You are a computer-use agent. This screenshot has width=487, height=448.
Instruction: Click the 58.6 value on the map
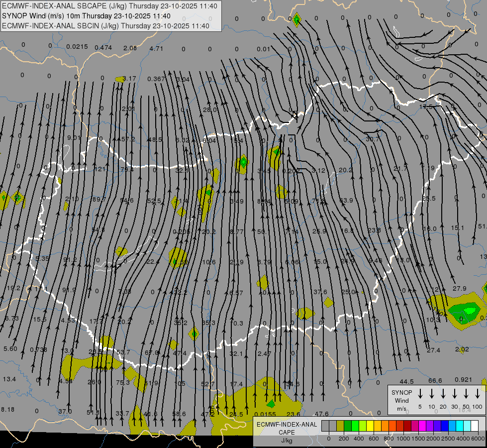179,414
